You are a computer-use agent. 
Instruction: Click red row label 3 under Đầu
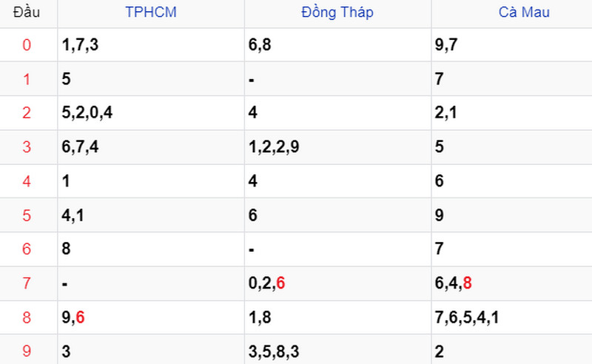click(x=27, y=147)
